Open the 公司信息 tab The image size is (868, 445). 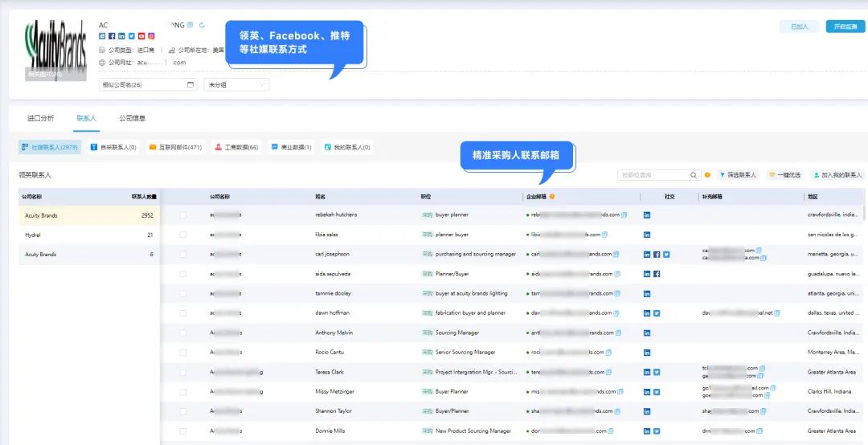[133, 118]
